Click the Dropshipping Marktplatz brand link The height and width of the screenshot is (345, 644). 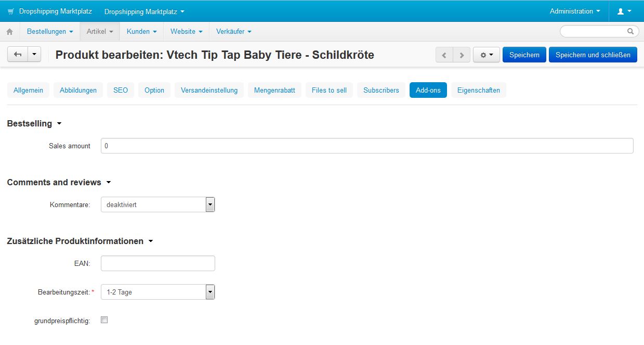click(x=56, y=11)
